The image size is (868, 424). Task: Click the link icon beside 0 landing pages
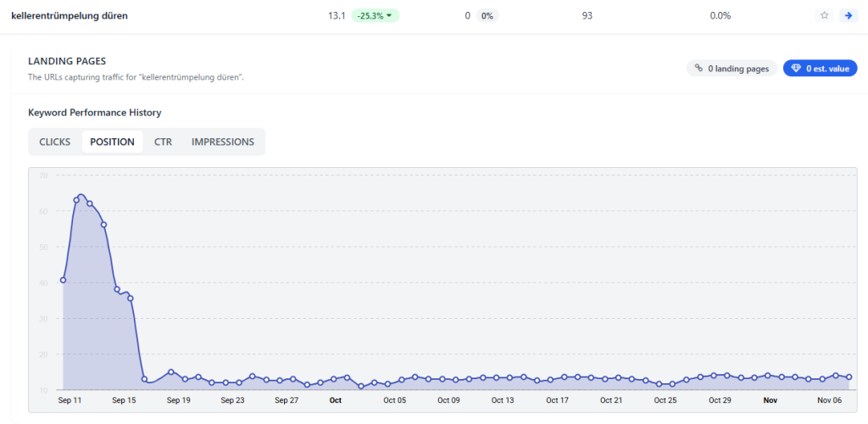(x=698, y=69)
